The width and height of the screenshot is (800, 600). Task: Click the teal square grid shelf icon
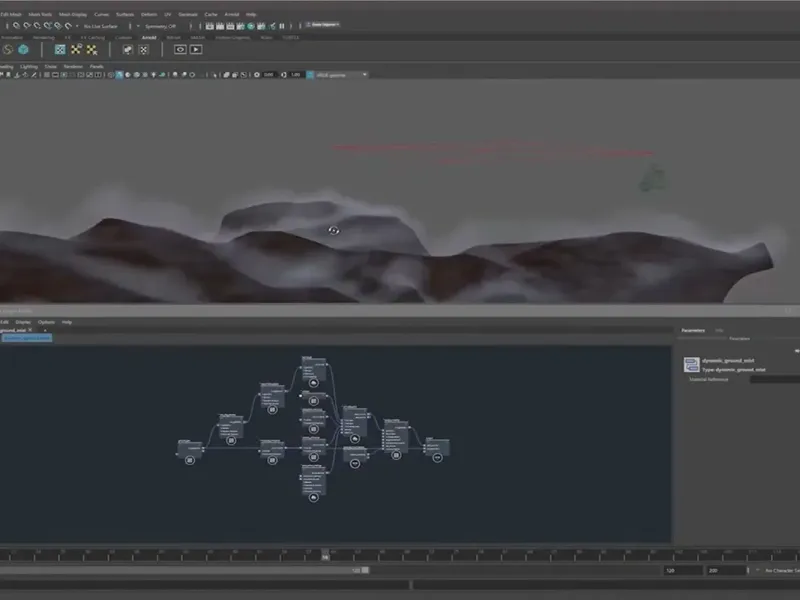tap(60, 49)
